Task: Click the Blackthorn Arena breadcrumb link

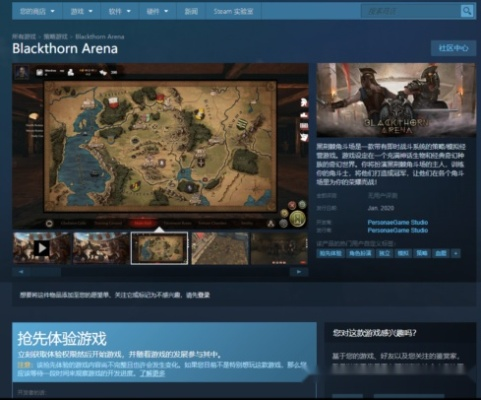Action: point(100,37)
